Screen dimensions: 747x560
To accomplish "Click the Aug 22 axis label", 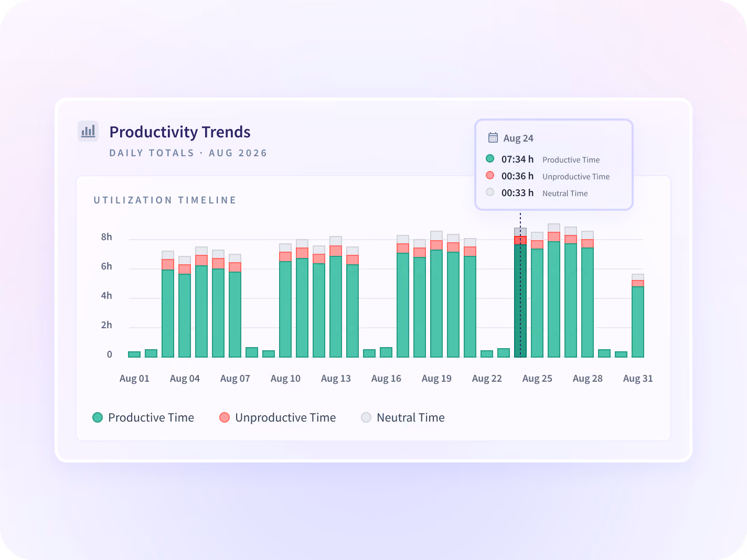I will (x=487, y=379).
